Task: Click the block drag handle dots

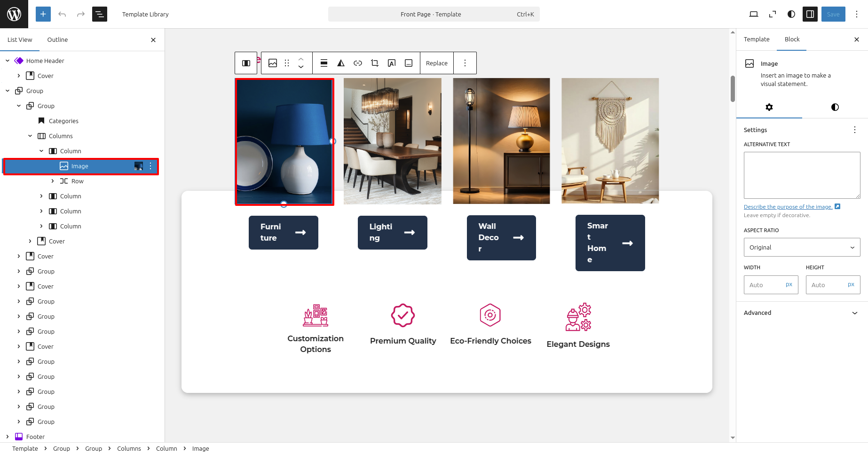Action: click(287, 63)
